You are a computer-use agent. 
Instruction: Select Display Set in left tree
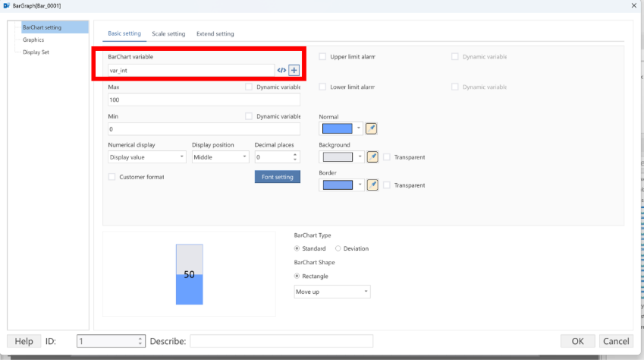pyautogui.click(x=36, y=52)
